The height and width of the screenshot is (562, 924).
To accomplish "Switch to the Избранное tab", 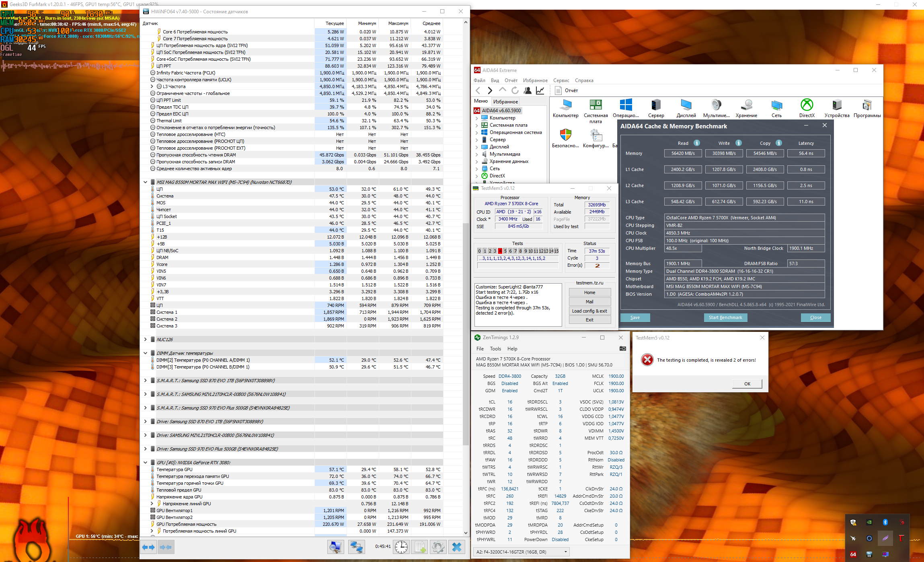I will tap(505, 102).
